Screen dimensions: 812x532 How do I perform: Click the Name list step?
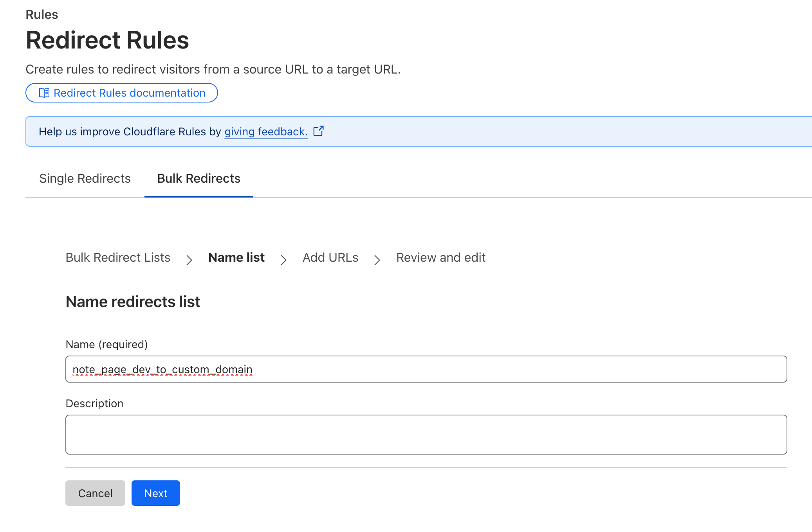tap(236, 257)
